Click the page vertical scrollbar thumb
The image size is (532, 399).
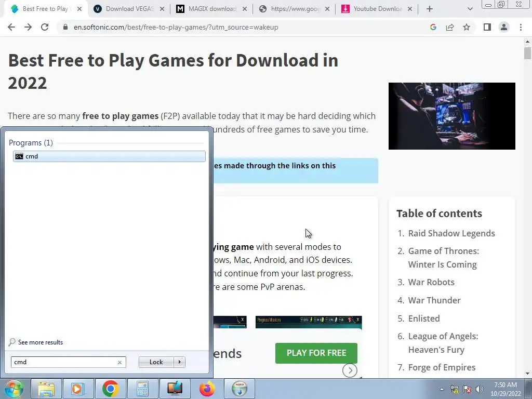pos(527,54)
